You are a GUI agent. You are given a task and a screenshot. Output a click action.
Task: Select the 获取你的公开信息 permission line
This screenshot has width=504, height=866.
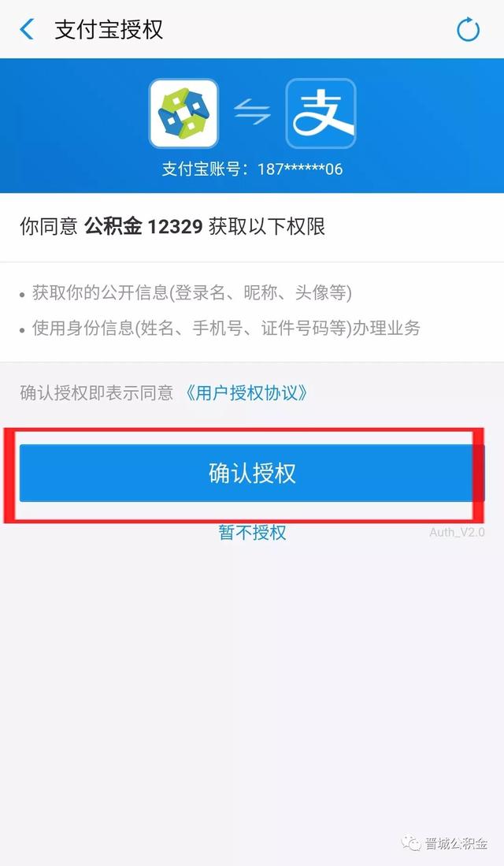tap(191, 292)
